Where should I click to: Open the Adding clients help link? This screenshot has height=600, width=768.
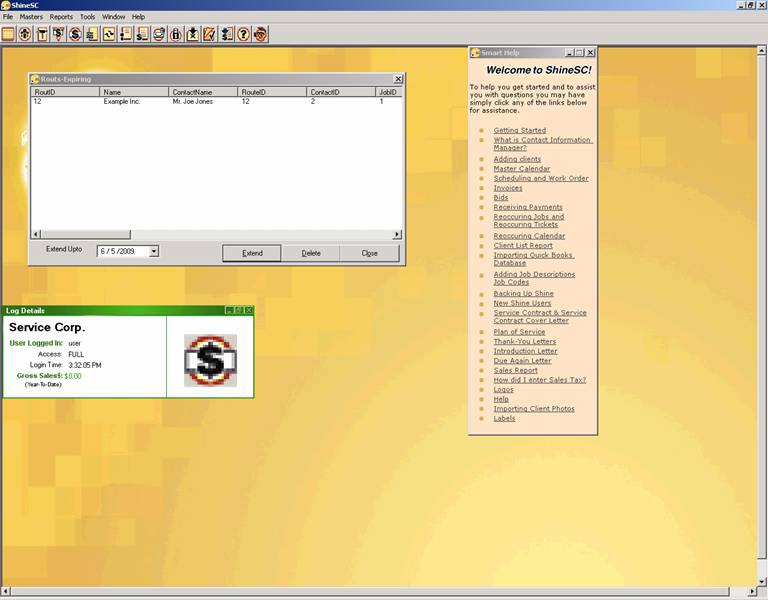click(517, 159)
